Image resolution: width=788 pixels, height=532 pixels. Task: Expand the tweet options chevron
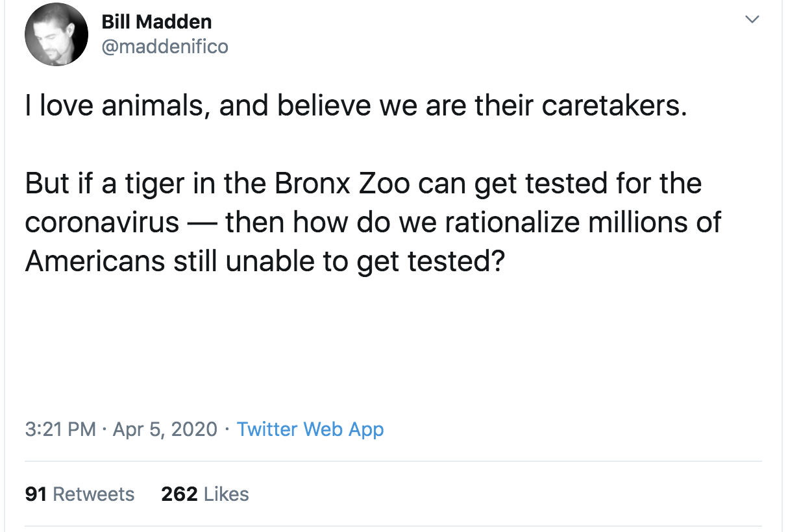[752, 20]
